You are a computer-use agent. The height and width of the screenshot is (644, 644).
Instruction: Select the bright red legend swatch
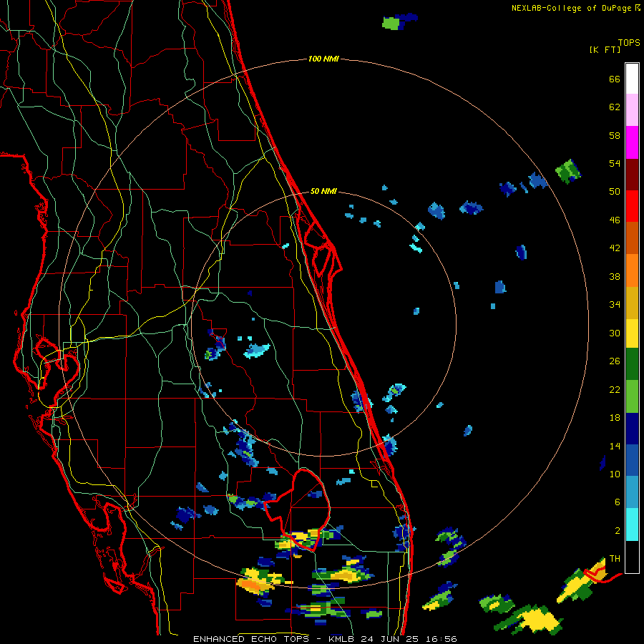click(x=632, y=206)
